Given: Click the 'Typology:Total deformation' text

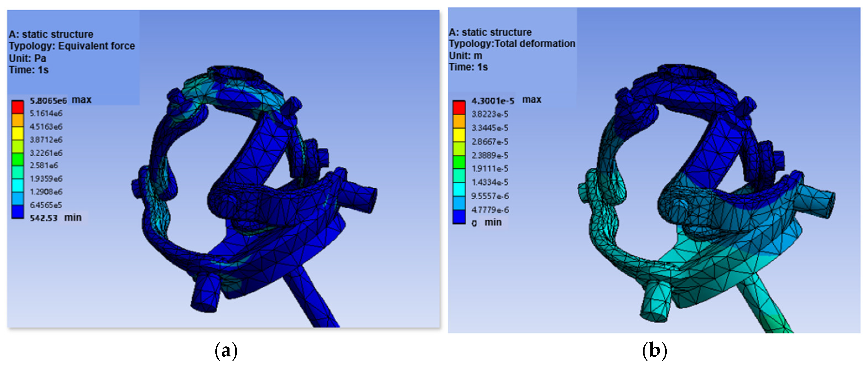Looking at the screenshot, I should 512,43.
